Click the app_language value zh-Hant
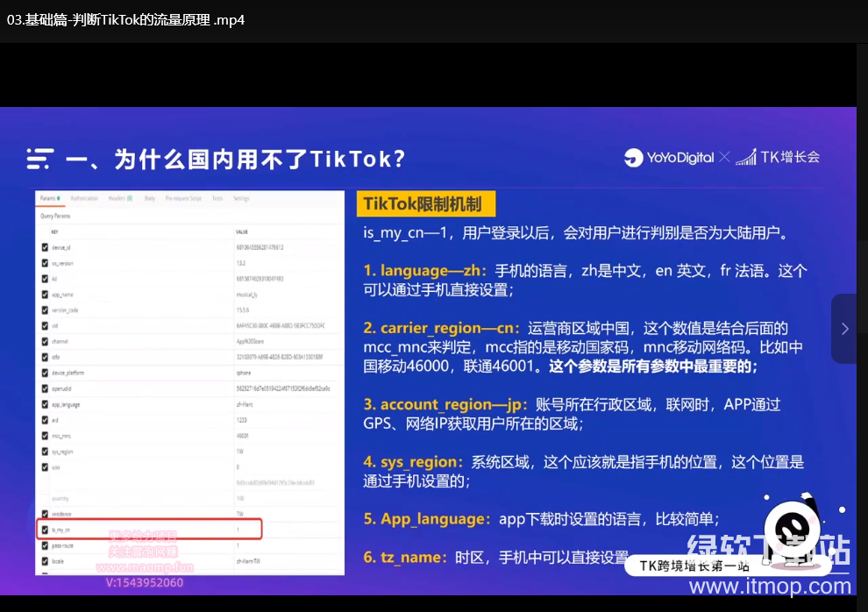 (x=245, y=404)
